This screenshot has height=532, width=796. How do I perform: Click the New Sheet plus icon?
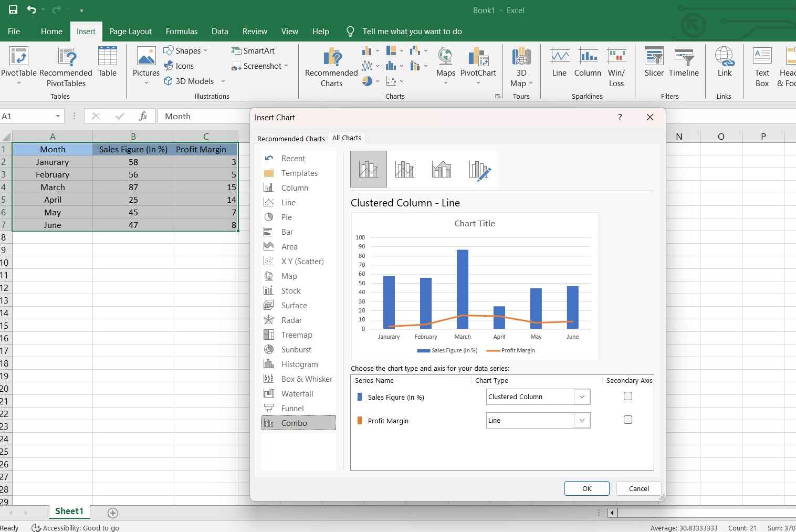tap(112, 513)
